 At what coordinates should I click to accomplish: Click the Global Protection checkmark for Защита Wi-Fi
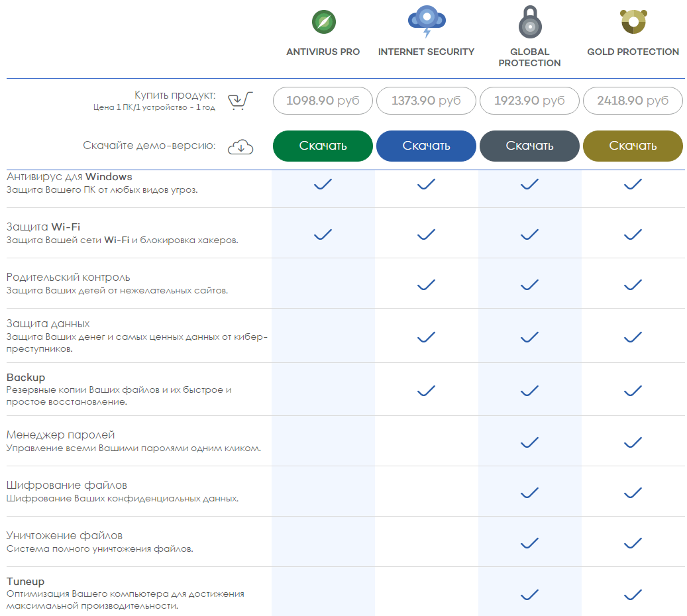click(x=530, y=234)
